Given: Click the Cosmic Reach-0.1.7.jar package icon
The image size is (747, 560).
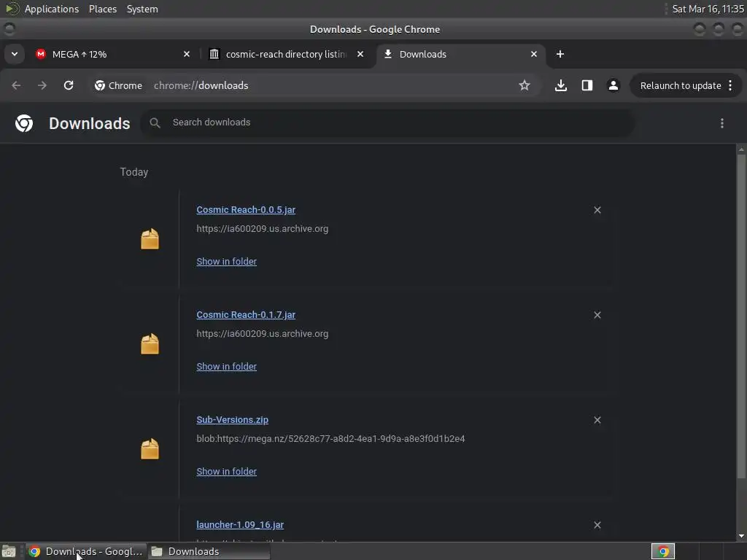Looking at the screenshot, I should 150,344.
